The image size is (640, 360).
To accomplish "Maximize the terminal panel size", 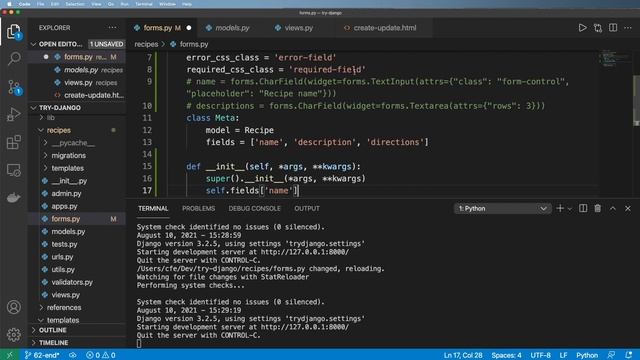I will point(613,208).
